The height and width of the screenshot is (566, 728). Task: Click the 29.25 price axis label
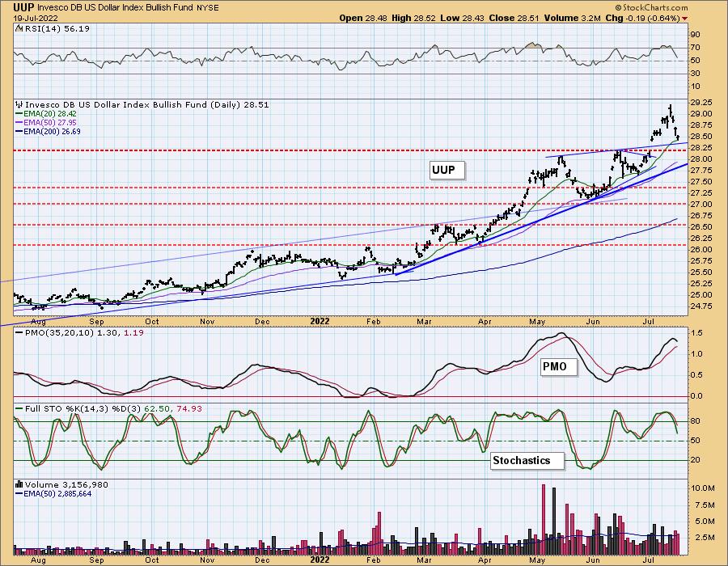pos(701,103)
